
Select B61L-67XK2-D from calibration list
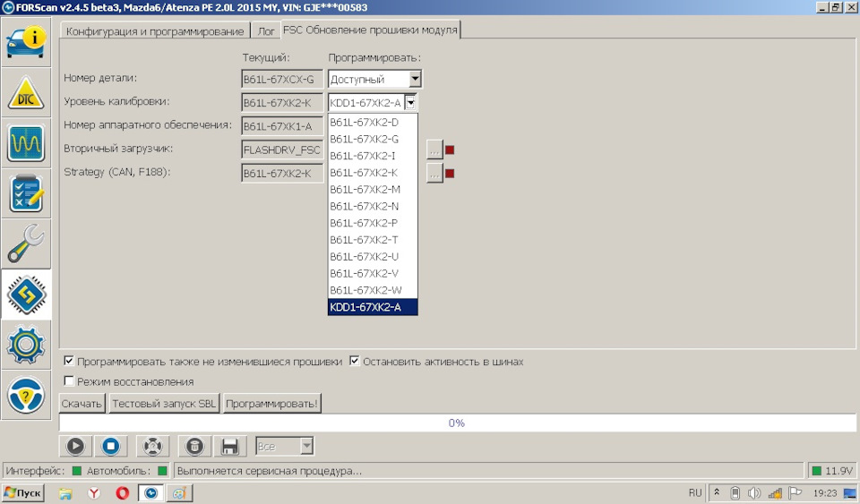coord(373,122)
